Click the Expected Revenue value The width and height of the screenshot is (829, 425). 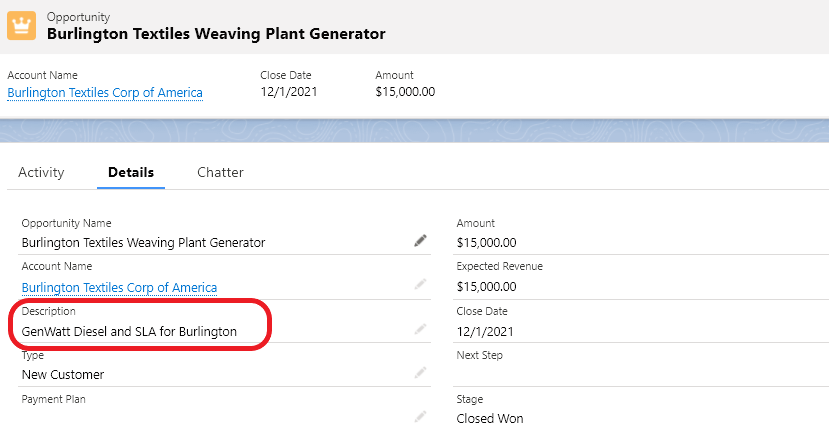tap(486, 286)
